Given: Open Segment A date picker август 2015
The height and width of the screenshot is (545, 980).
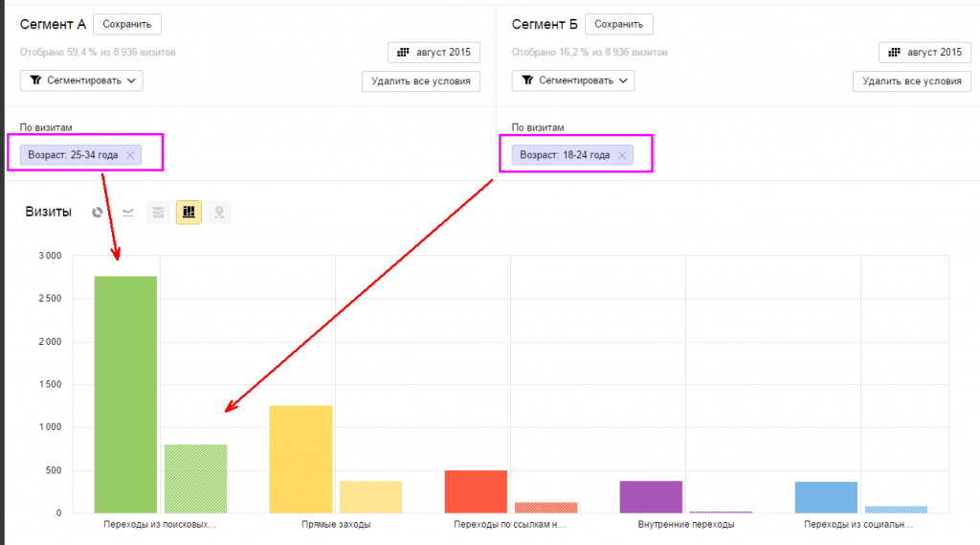Looking at the screenshot, I should pyautogui.click(x=434, y=53).
